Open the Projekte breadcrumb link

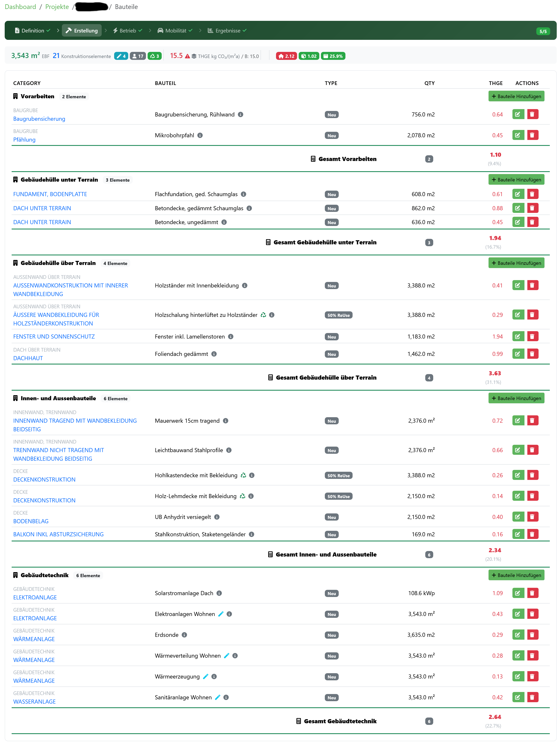[57, 7]
